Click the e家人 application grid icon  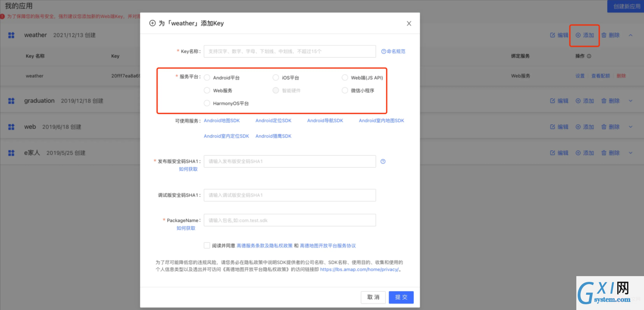click(11, 153)
